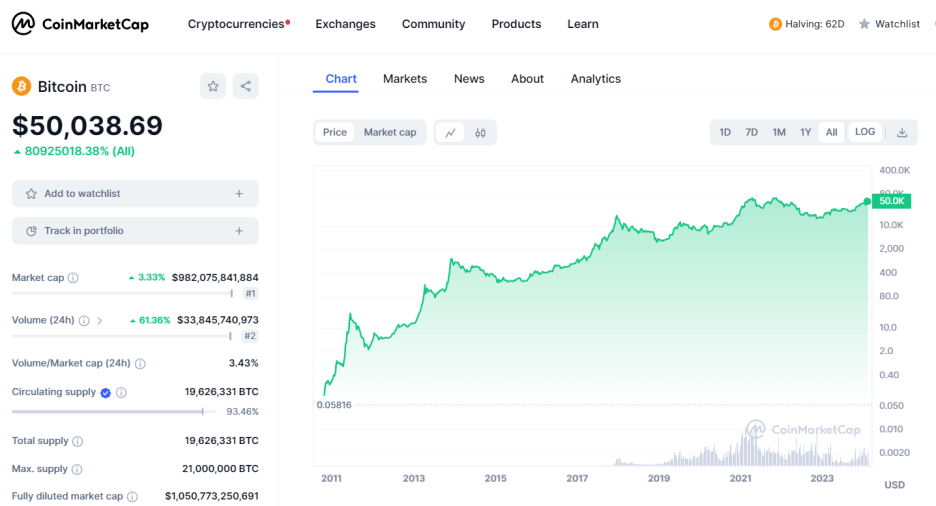
Task: Click the Market cap rank bar
Action: point(122,294)
